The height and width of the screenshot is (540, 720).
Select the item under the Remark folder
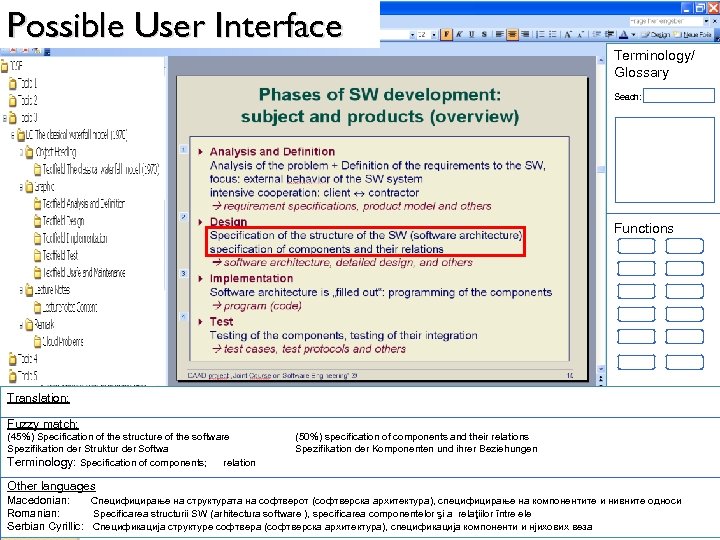(59, 342)
